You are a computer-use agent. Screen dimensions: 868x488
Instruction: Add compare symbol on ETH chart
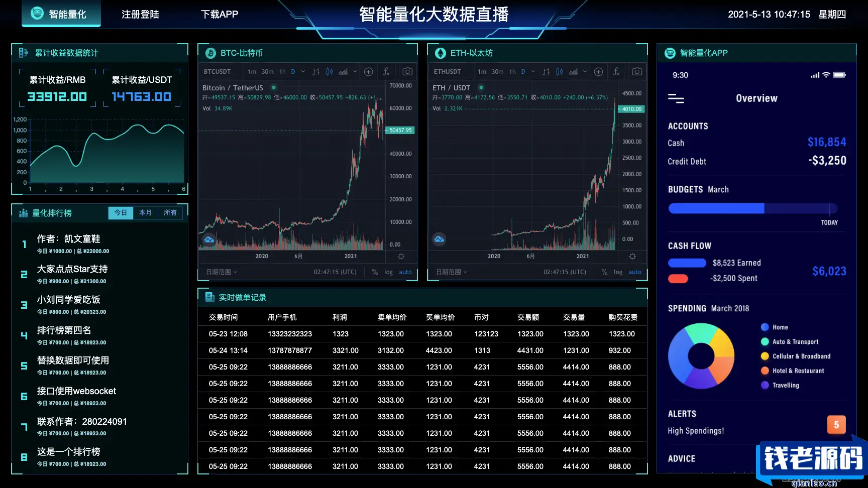[598, 72]
